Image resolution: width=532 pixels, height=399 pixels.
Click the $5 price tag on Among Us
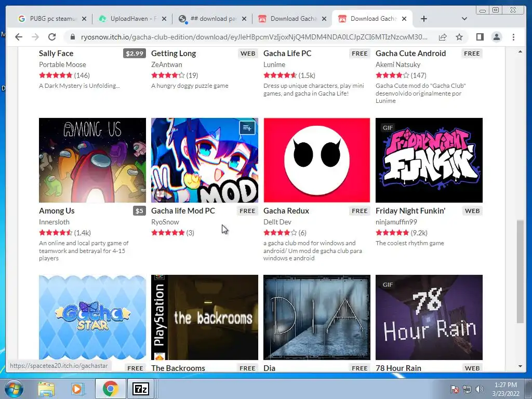[x=139, y=211]
